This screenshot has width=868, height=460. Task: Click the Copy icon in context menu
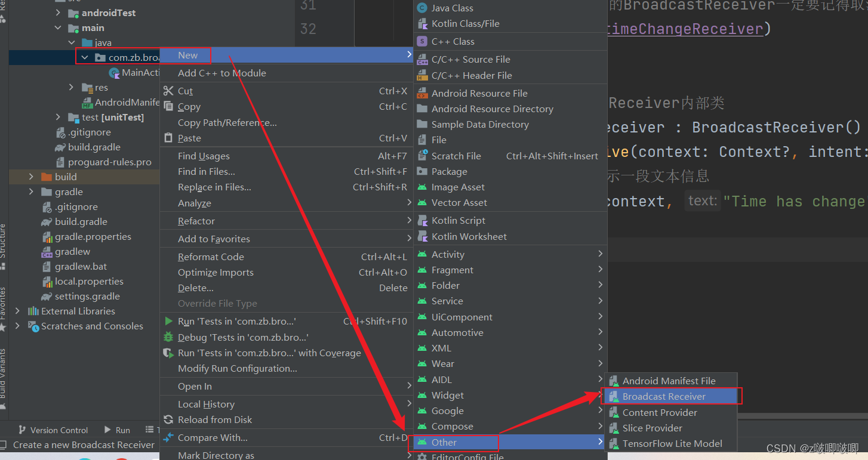coord(168,107)
